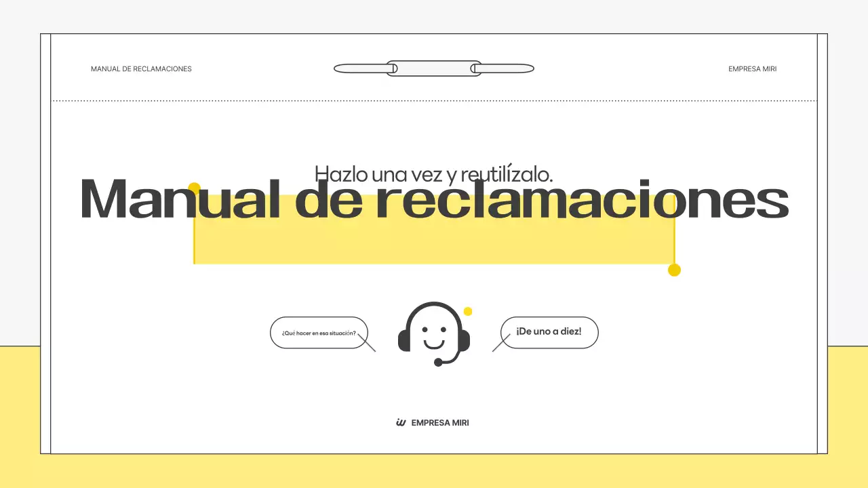Screen dimensions: 868x488
Task: Select the subtitle 'Hazlo una vez y reutilízalo.'
Action: 434,174
